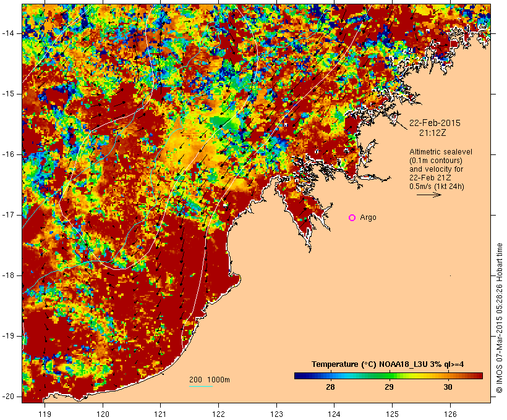Click latitude axis label '-15'
507x420 pixels.
pyautogui.click(x=7, y=94)
